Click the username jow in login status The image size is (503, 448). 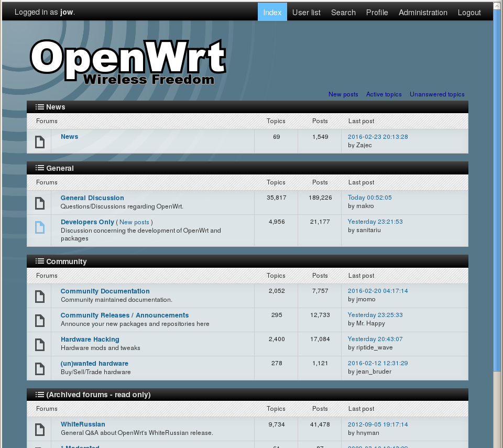tap(67, 12)
